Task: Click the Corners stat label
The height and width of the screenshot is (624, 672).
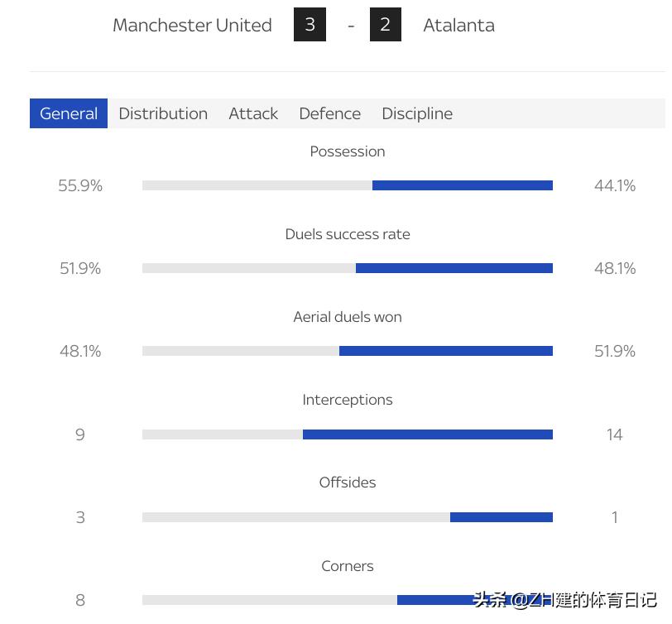Action: [x=348, y=566]
